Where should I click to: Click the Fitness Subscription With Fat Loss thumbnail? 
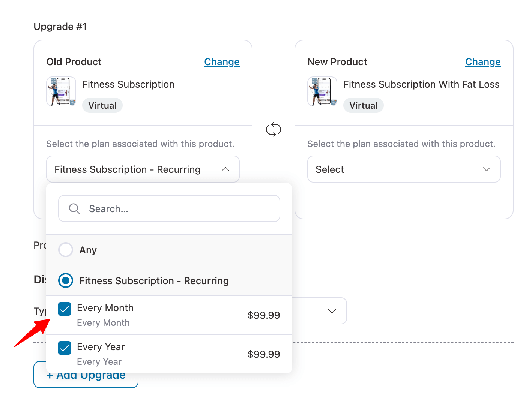[x=322, y=91]
